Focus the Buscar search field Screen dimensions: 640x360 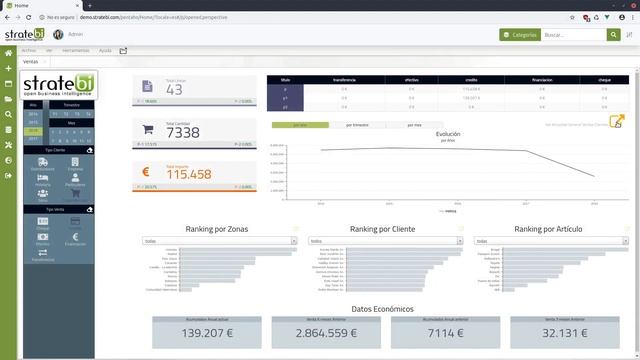tap(573, 35)
